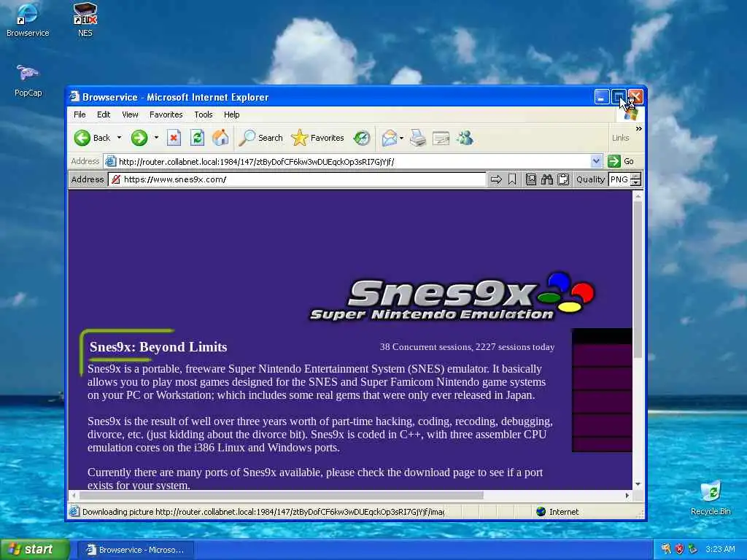Screen dimensions: 747x560
Task: Open the Favorites menu
Action: tap(166, 114)
